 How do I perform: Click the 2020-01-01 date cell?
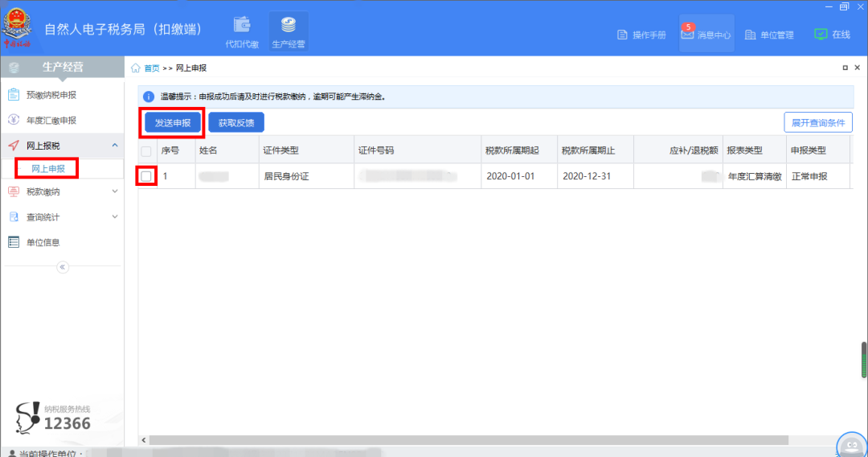(519, 176)
